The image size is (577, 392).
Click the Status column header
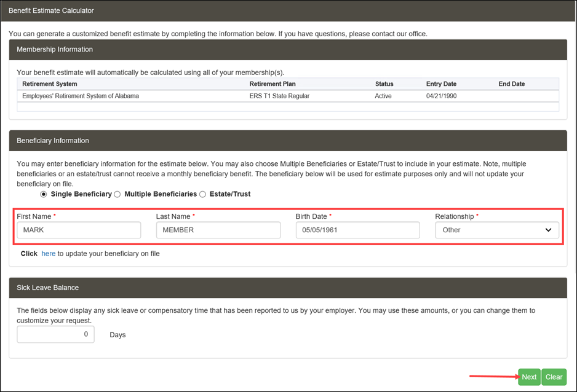pyautogui.click(x=384, y=84)
